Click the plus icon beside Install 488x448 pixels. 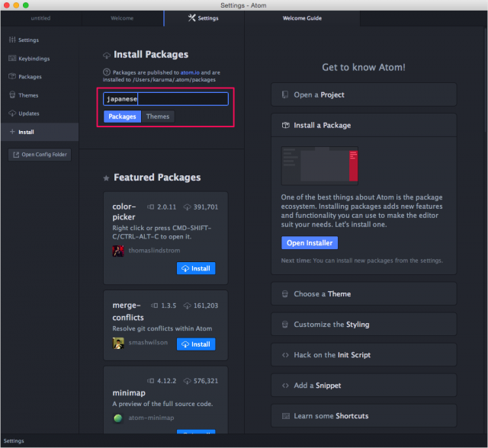pos(12,132)
